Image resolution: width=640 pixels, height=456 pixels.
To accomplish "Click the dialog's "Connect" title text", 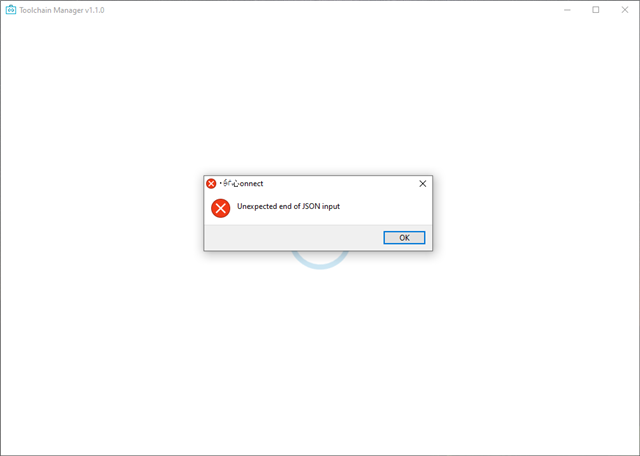I will 241,184.
